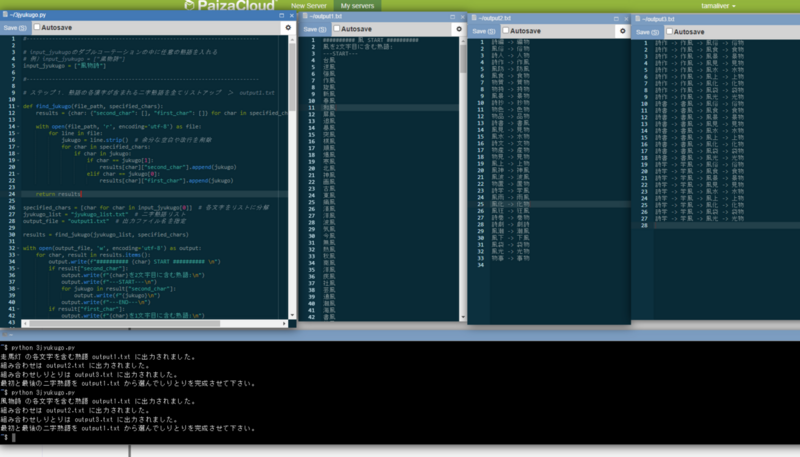Save output2.txt with Save (S) button

click(x=484, y=31)
